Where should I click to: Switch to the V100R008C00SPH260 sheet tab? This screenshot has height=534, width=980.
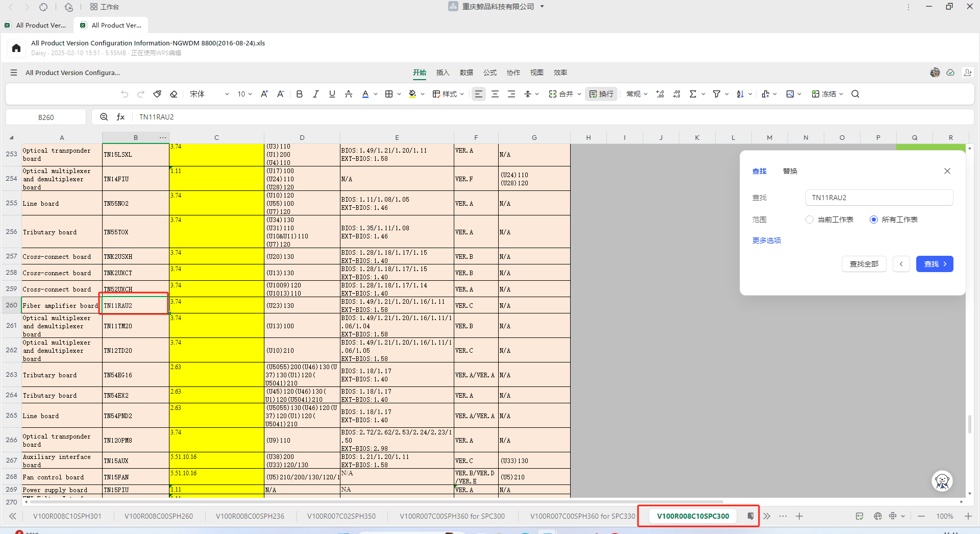click(158, 516)
